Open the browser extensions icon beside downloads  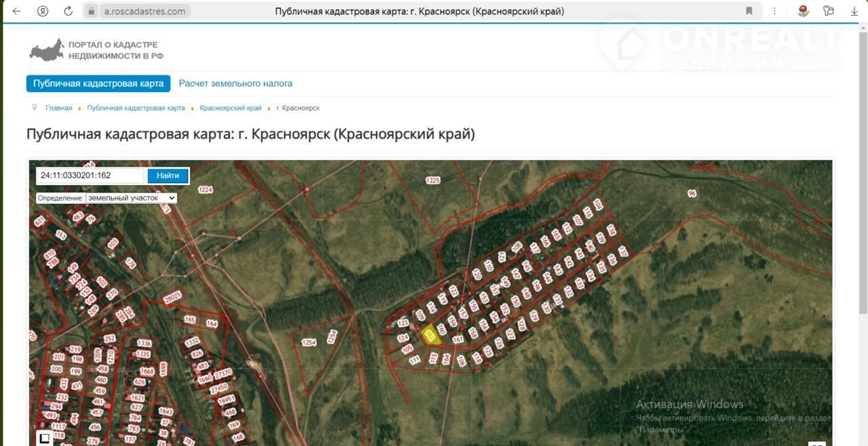coord(828,12)
